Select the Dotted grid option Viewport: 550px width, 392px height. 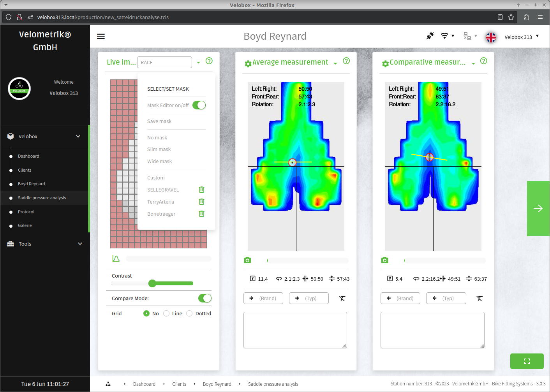pyautogui.click(x=189, y=313)
